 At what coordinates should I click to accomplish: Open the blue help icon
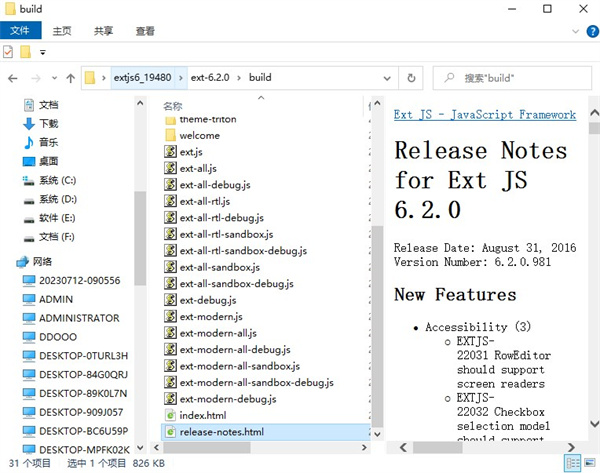592,31
